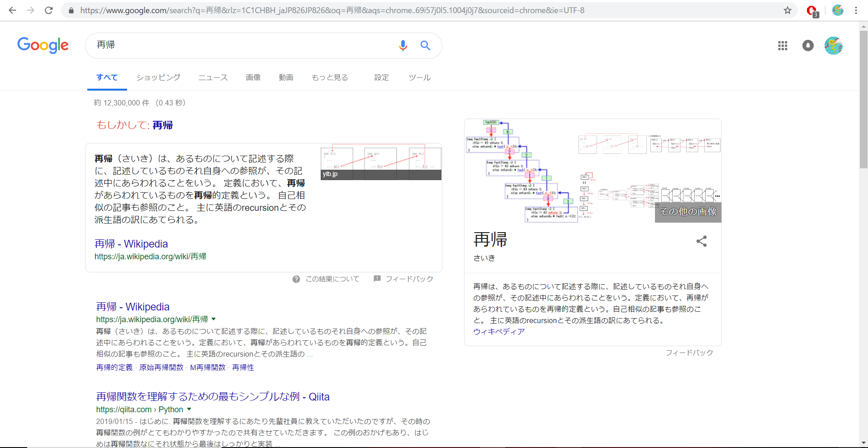Open the 設定 menu

tap(381, 77)
